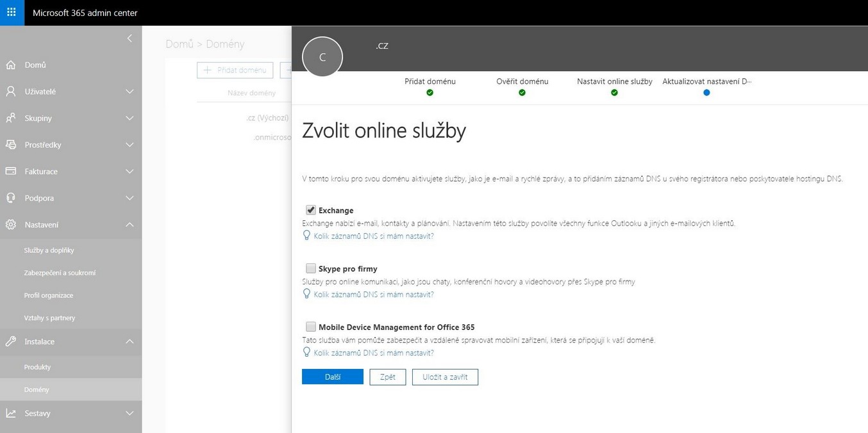Collapse the Nastavení menu chevron
868x433 pixels.
coord(129,225)
